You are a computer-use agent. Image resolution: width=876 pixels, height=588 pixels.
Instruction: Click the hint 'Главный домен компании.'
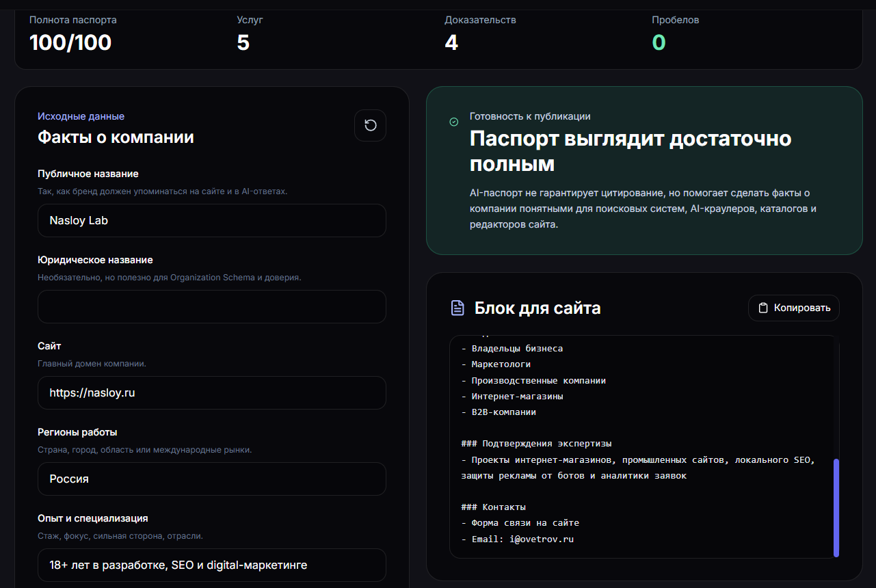pyautogui.click(x=92, y=364)
